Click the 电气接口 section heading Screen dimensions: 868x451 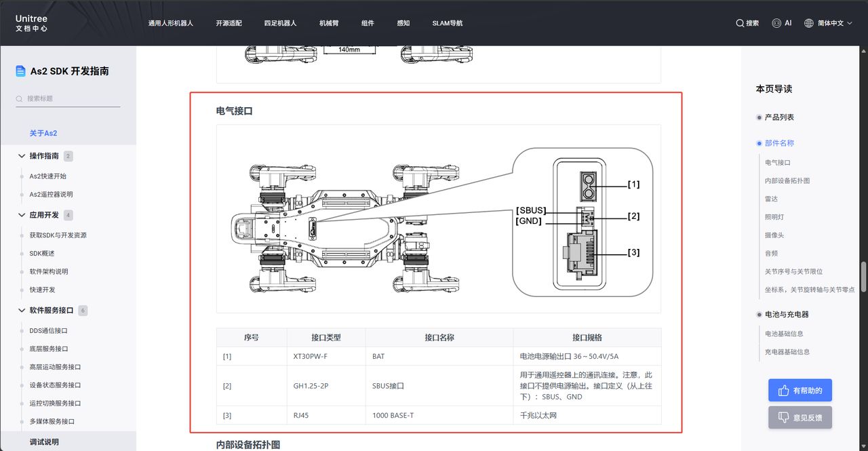coord(235,111)
